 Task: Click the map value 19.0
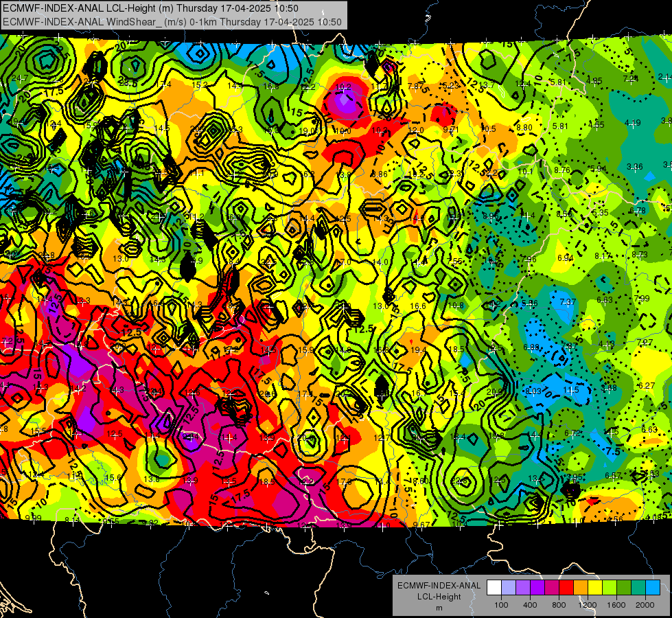pos(308,130)
